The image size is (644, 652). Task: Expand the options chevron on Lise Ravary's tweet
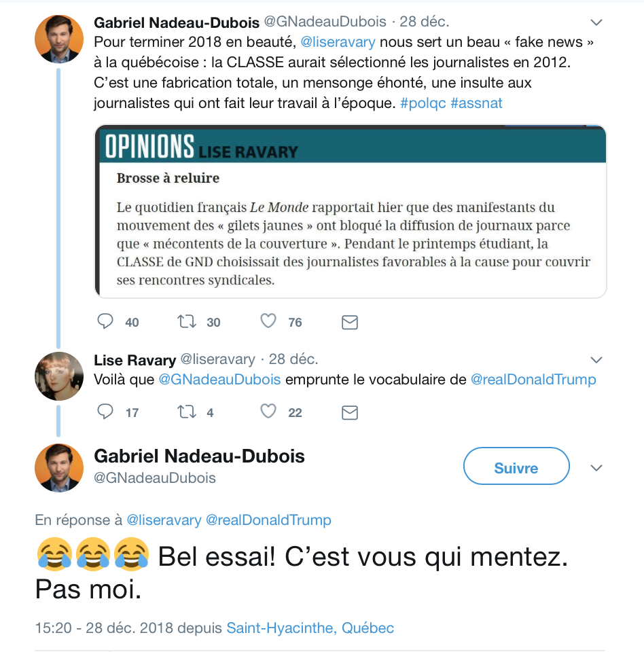coord(596,360)
